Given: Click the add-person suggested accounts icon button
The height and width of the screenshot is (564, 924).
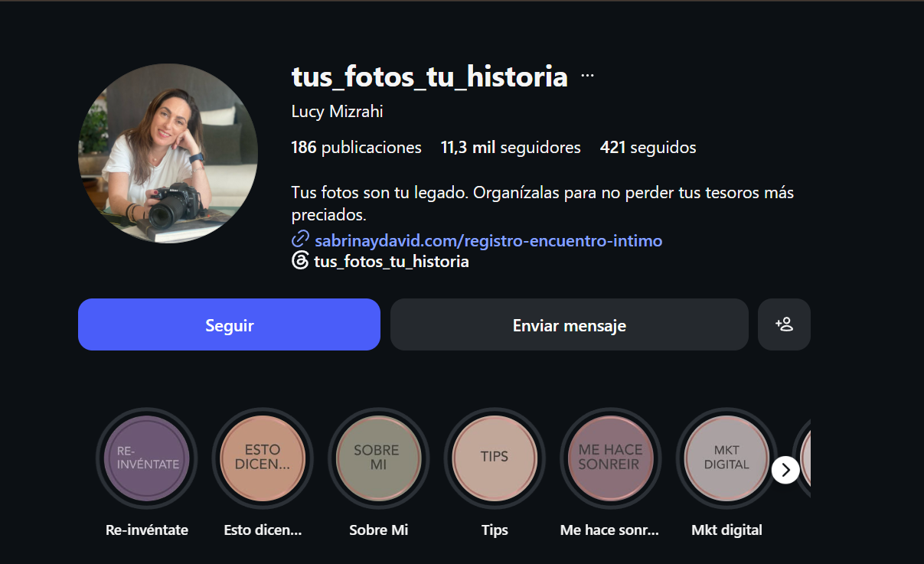Looking at the screenshot, I should click(x=784, y=324).
